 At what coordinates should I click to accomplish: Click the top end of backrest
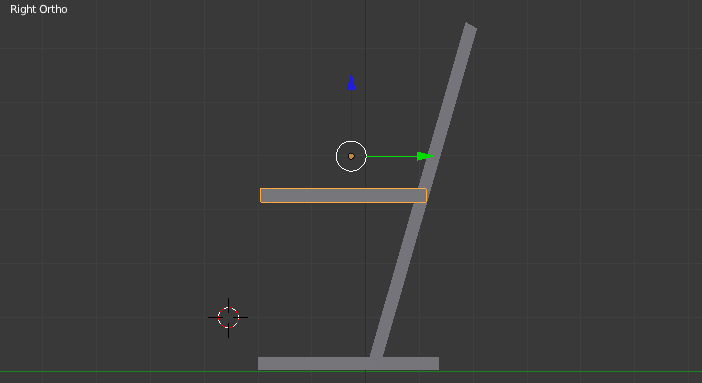click(471, 27)
